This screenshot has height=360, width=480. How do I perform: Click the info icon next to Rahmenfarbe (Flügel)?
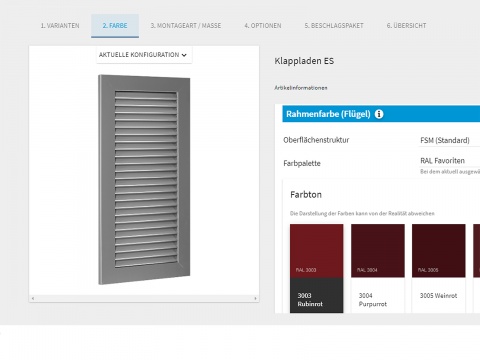[379, 114]
